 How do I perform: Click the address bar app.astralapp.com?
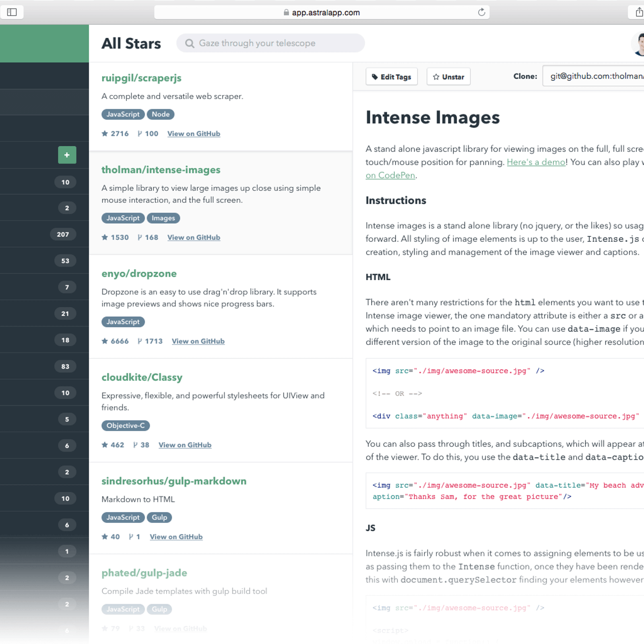click(322, 12)
